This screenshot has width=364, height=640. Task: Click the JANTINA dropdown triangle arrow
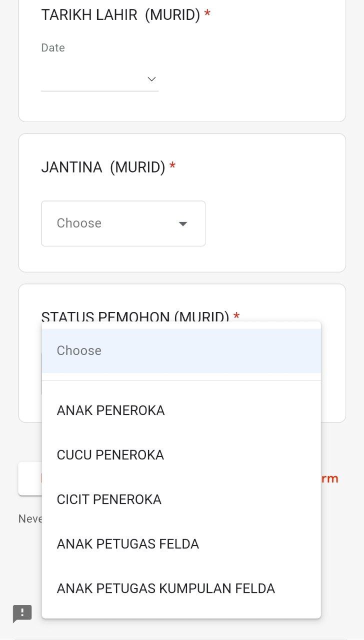[183, 224]
